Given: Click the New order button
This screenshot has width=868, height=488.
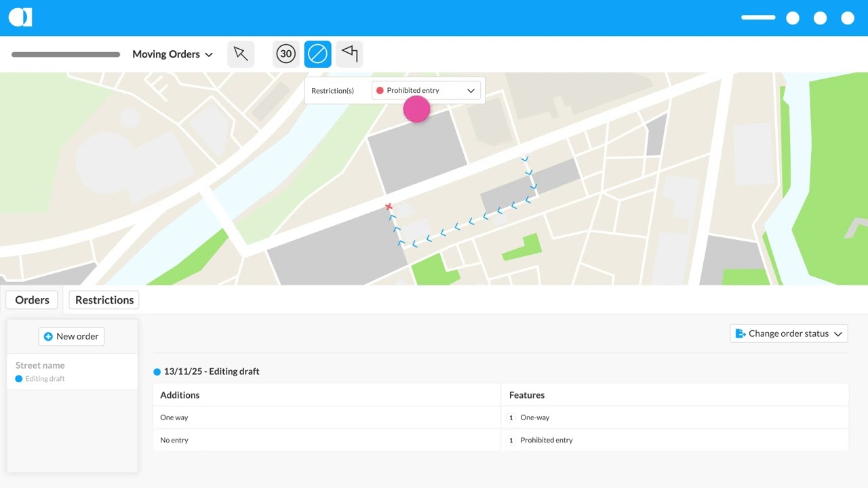Looking at the screenshot, I should click(71, 336).
